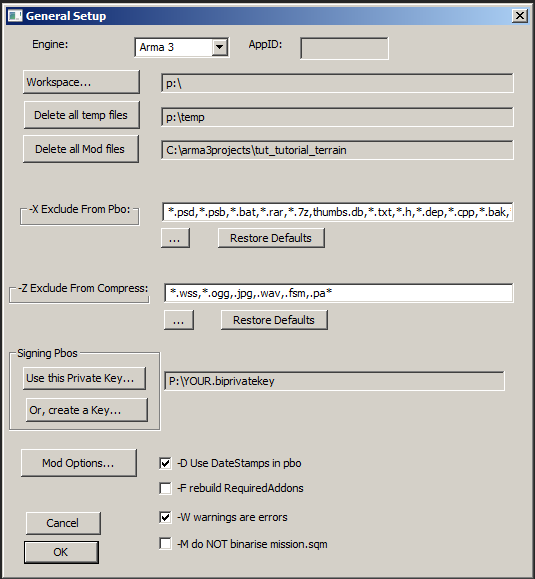Close the General Setup dialog
Screen dimensions: 535x579
tap(520, 16)
